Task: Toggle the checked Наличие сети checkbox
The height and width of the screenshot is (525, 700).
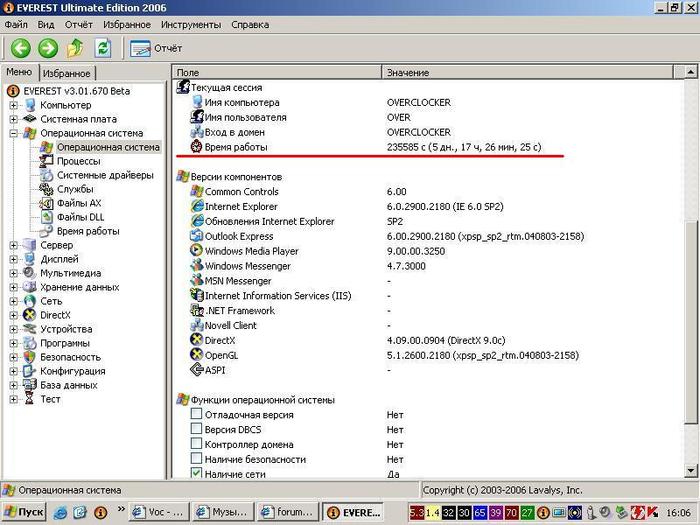Action: [x=196, y=473]
